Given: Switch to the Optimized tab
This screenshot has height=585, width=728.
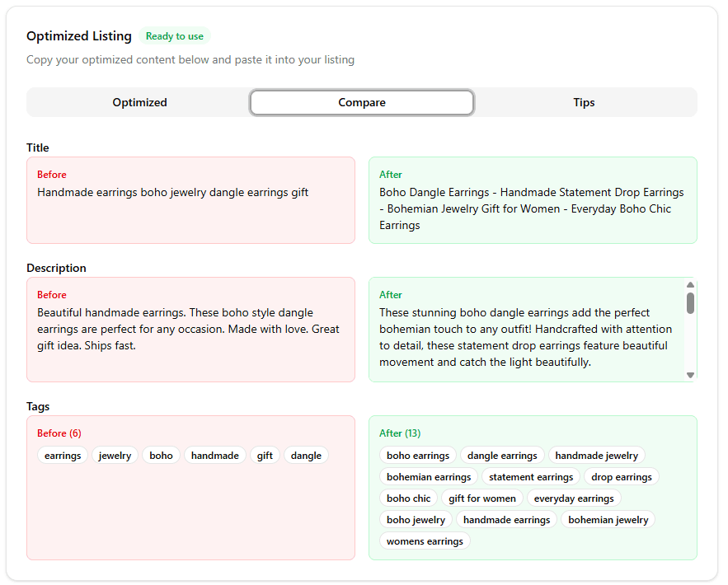Looking at the screenshot, I should 139,102.
